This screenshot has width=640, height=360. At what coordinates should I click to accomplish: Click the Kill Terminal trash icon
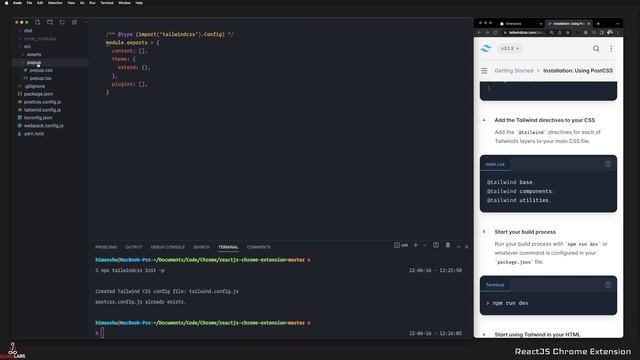click(448, 245)
